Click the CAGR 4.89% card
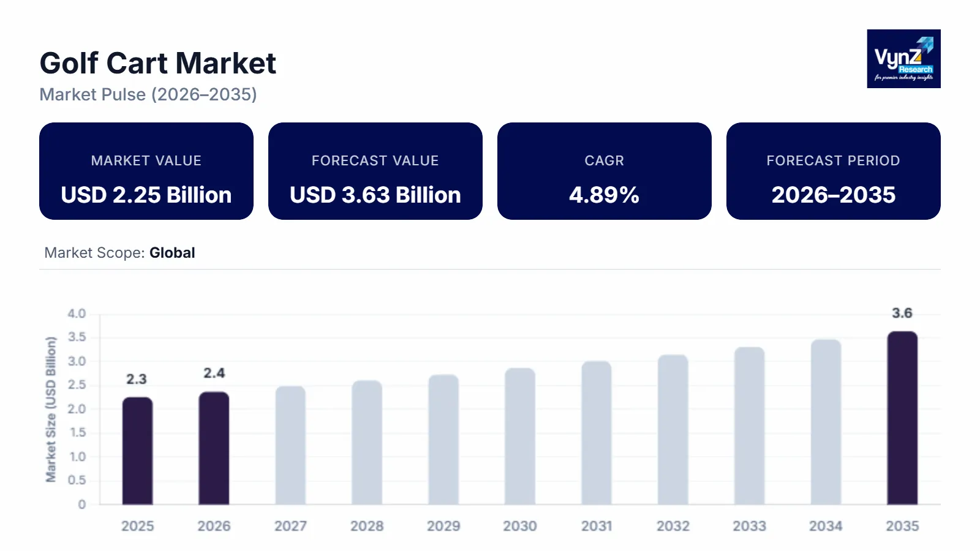Viewport: 980px width, 551px height. click(x=604, y=171)
